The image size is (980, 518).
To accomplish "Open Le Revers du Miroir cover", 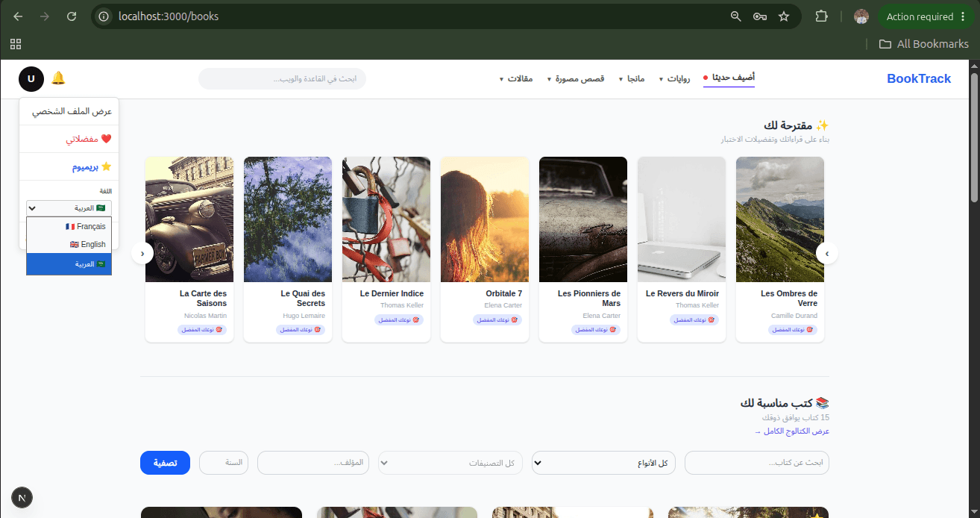I will tap(682, 219).
